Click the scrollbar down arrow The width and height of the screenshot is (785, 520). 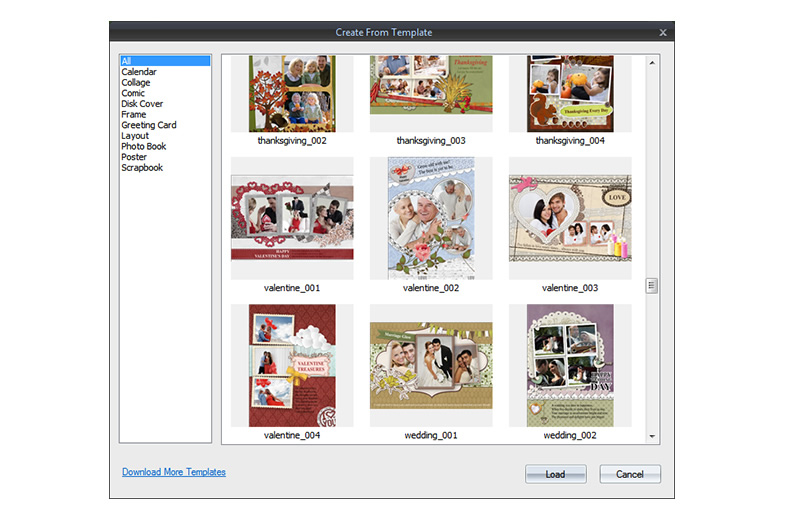tap(652, 436)
